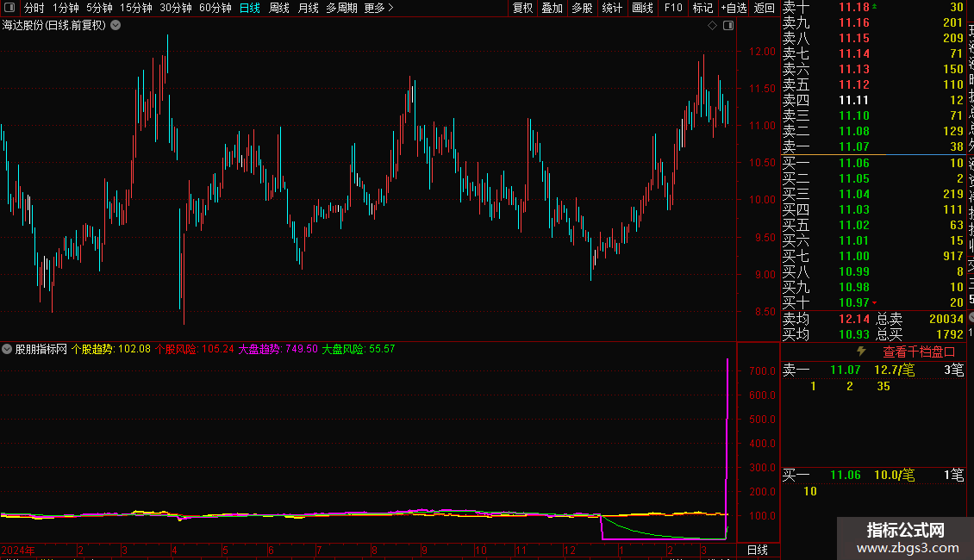Open 查看千档盘口 link
974x560 pixels.
pos(919,352)
